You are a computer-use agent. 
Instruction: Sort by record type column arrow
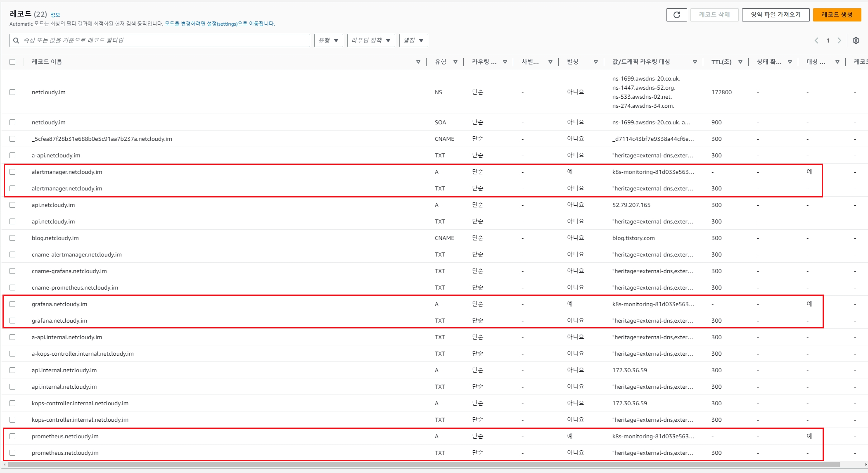455,62
